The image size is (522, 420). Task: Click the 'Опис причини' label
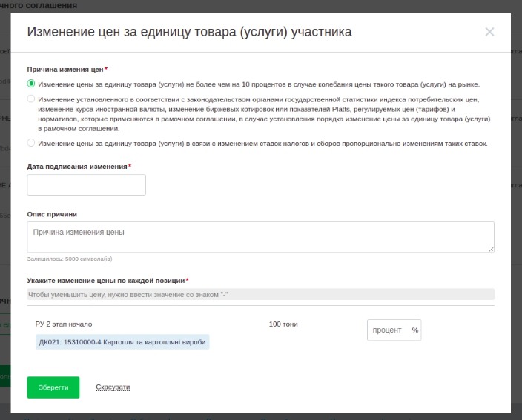(x=52, y=214)
